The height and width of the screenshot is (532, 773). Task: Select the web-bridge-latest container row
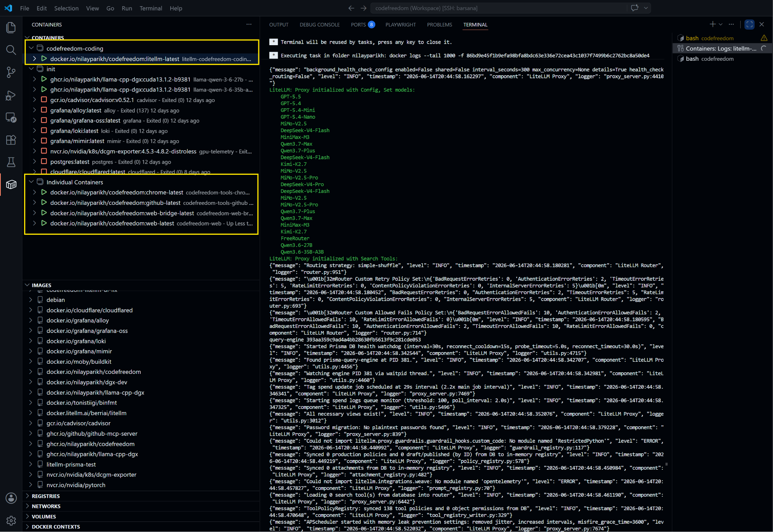pos(141,213)
